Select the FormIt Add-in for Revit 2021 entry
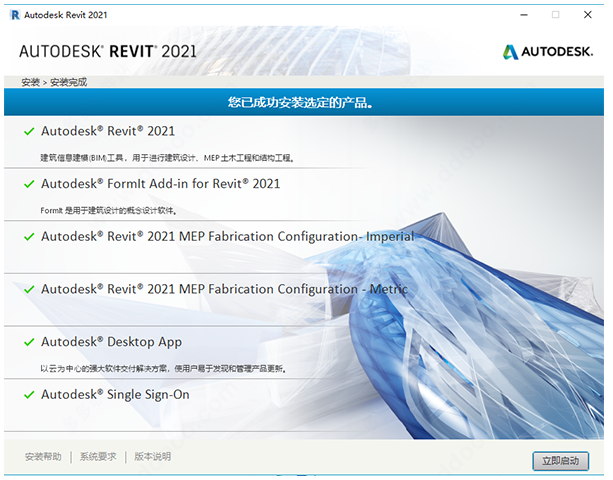This screenshot has height=480, width=613. 160,184
